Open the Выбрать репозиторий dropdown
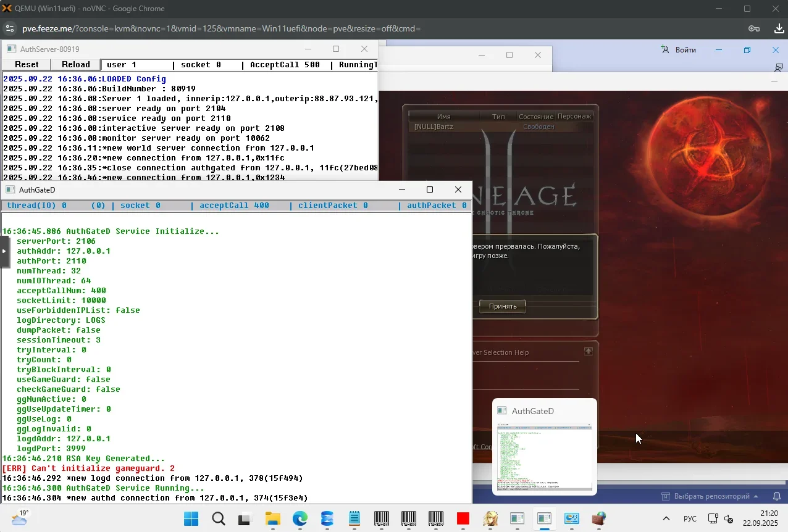The image size is (788, 532). (x=709, y=496)
